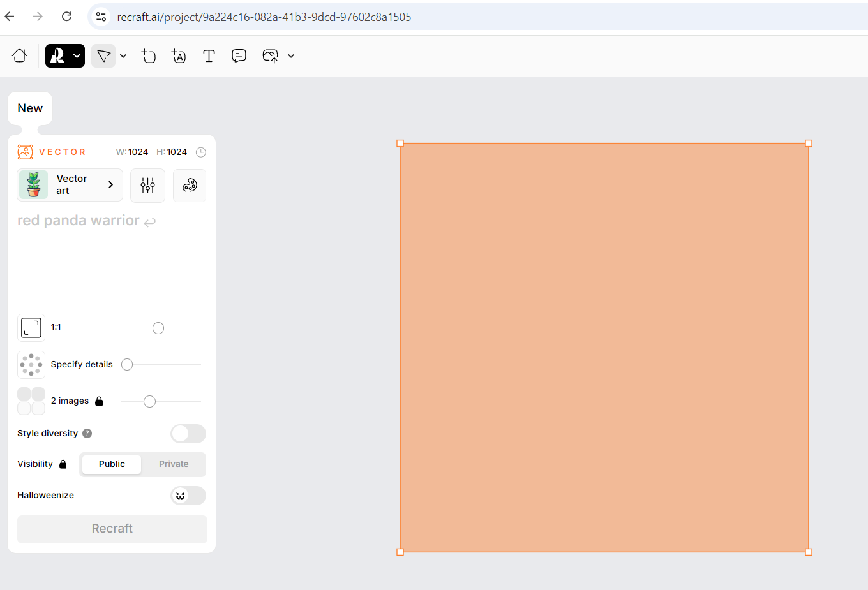Screen dimensions: 868x590
Task: Open Style diversity help question mark
Action: point(87,433)
